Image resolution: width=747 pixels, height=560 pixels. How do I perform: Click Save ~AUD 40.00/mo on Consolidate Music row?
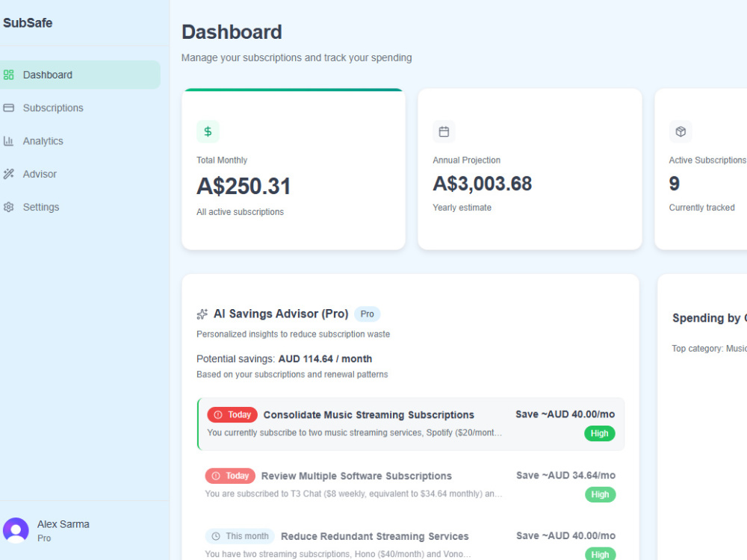(565, 414)
